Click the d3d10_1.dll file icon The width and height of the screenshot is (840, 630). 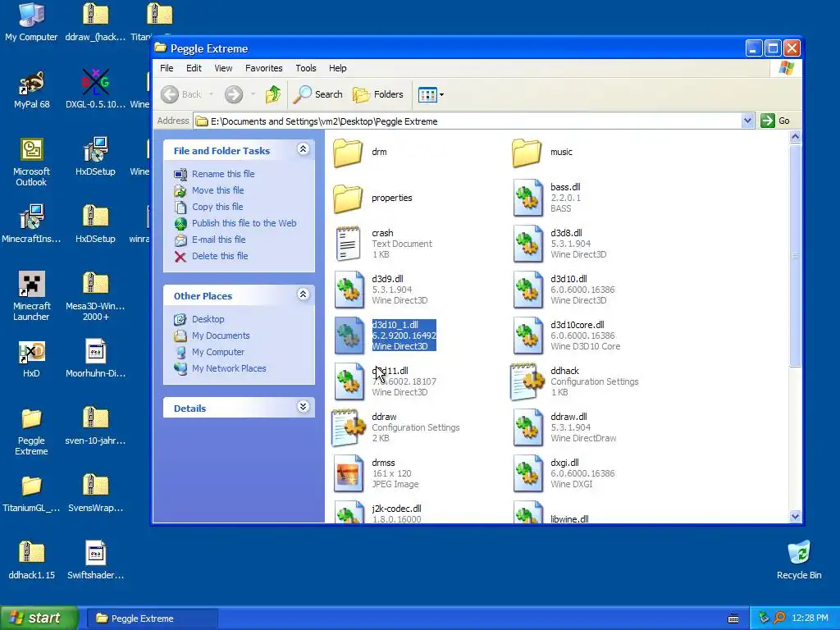pyautogui.click(x=349, y=336)
